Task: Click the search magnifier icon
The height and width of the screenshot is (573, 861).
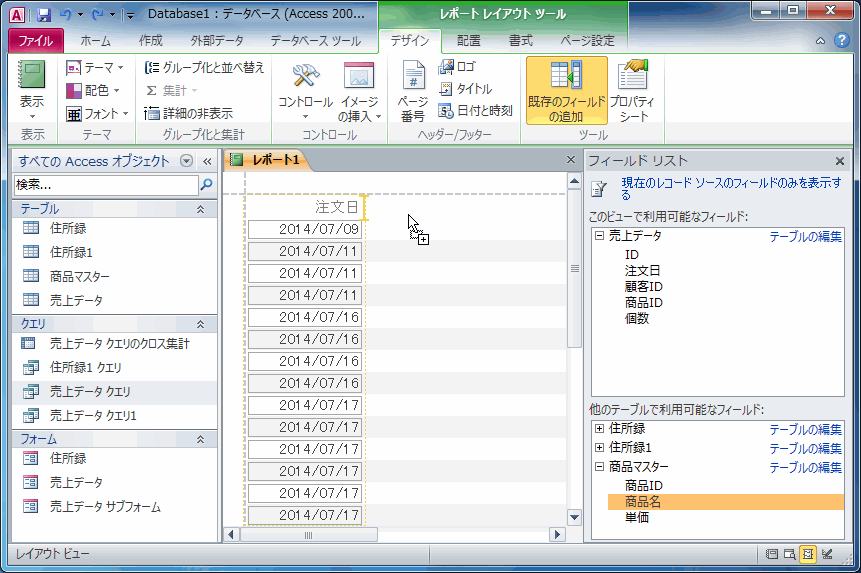Action: pos(206,185)
